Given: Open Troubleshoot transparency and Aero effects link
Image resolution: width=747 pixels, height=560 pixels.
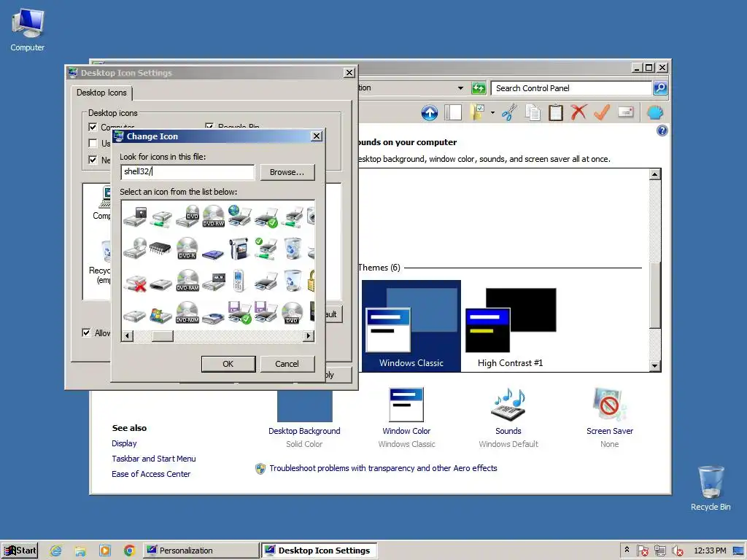Looking at the screenshot, I should tap(383, 468).
